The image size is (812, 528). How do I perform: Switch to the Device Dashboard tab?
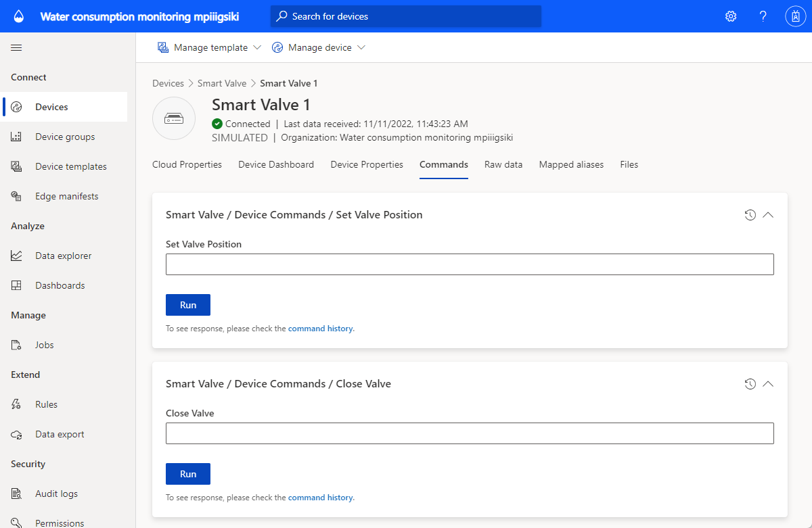[x=276, y=164]
